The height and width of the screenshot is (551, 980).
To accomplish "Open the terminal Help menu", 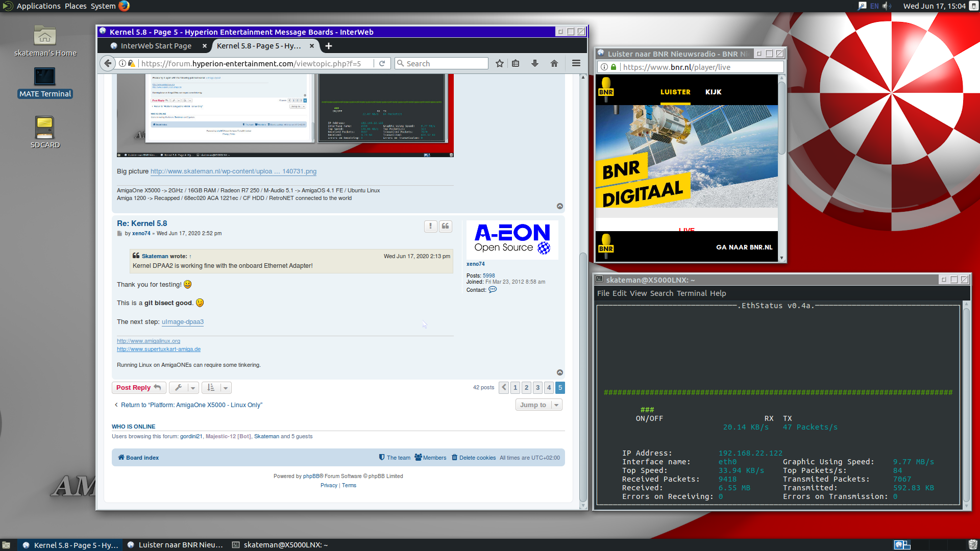I will click(x=718, y=293).
